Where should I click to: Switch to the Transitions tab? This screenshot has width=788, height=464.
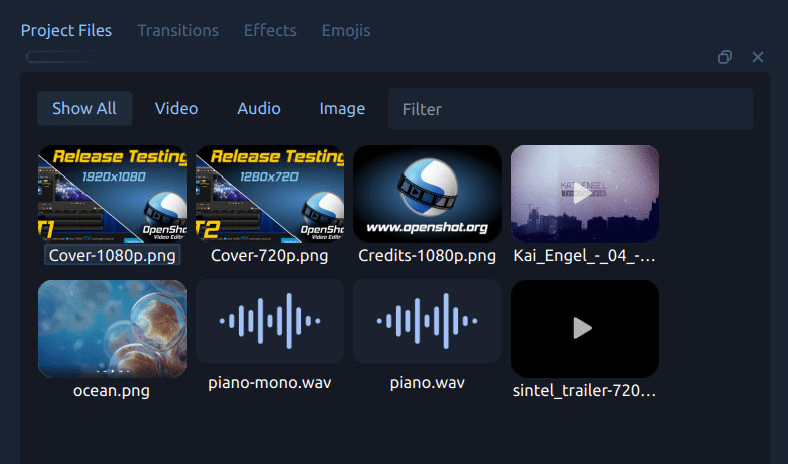[x=178, y=30]
